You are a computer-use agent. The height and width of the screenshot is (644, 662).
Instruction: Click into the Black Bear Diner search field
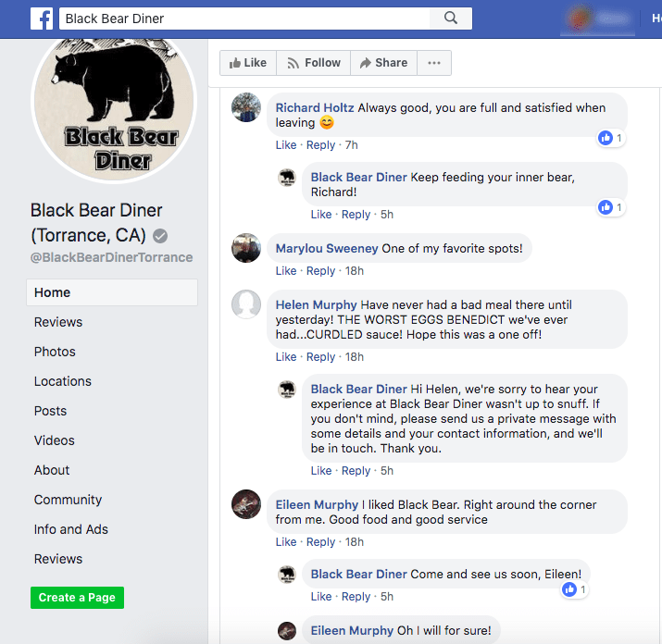244,19
